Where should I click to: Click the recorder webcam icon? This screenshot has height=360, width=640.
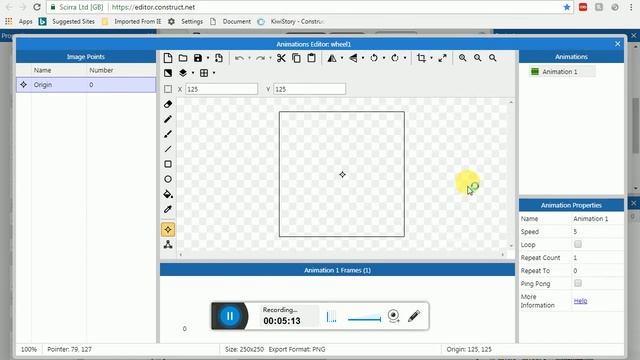[x=393, y=316]
